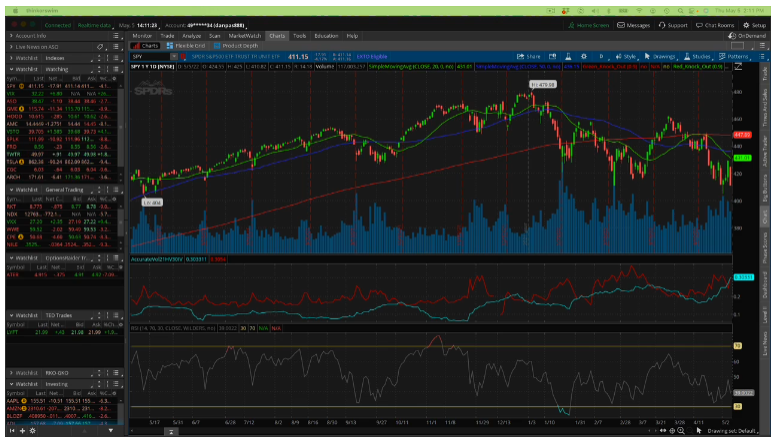Open the Education tab
Viewport: 780px width, 442px height.
tap(326, 36)
